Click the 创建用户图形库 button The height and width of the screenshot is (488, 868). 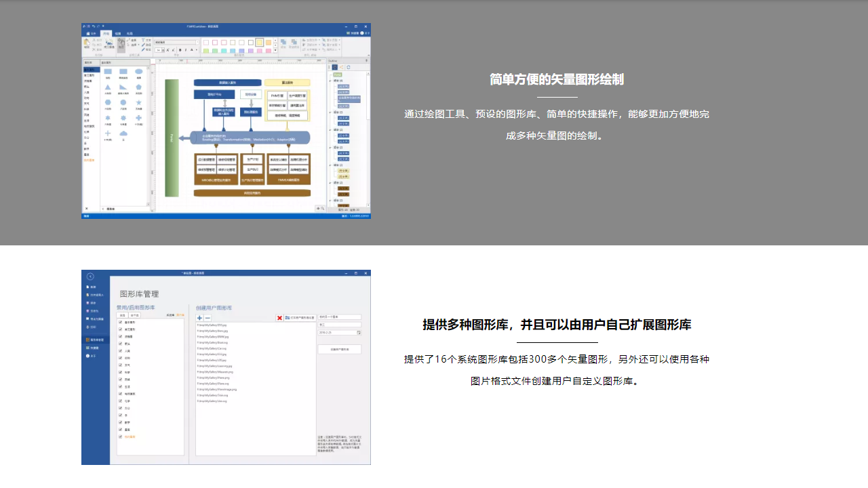340,349
